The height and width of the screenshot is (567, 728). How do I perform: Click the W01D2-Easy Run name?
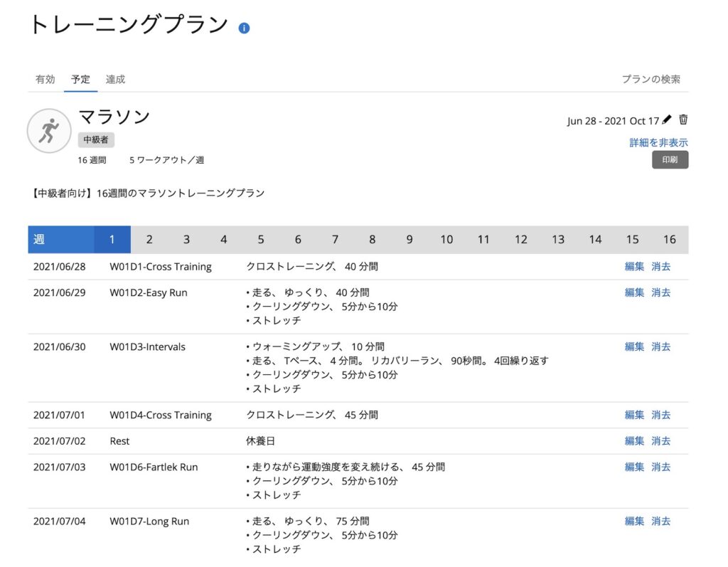pyautogui.click(x=149, y=293)
